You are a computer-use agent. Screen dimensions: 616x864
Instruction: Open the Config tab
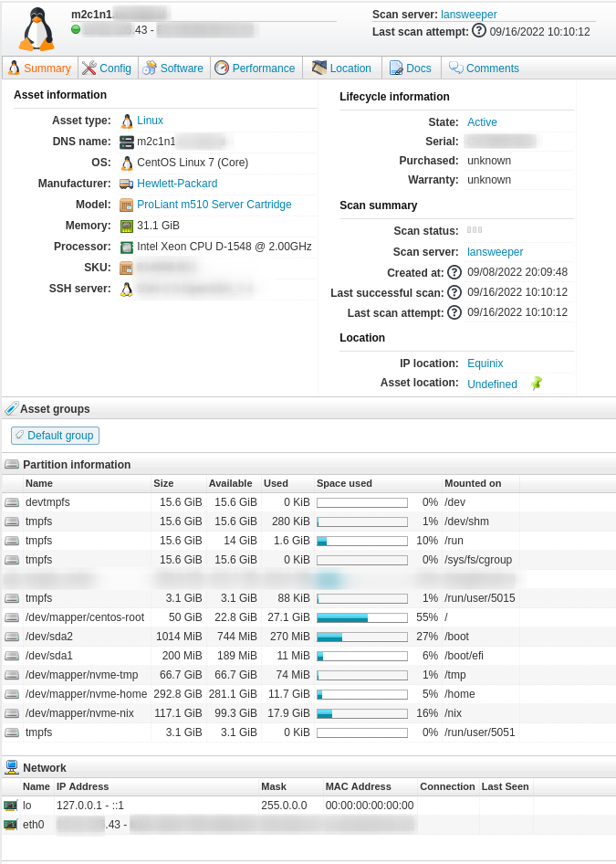pyautogui.click(x=106, y=68)
